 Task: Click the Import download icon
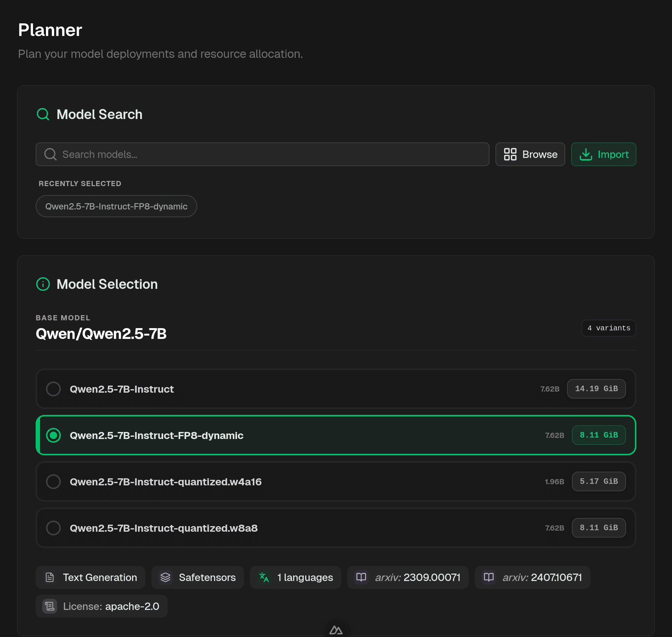click(586, 154)
